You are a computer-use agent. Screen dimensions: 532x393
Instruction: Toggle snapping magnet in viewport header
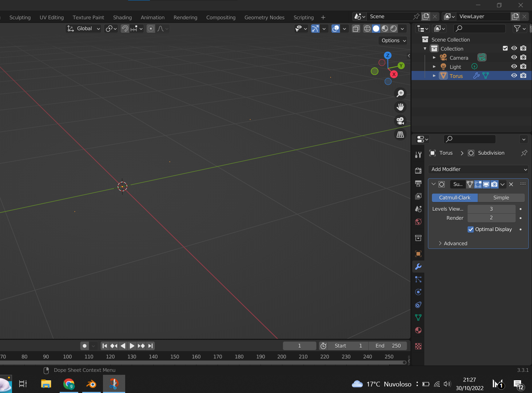pos(125,28)
